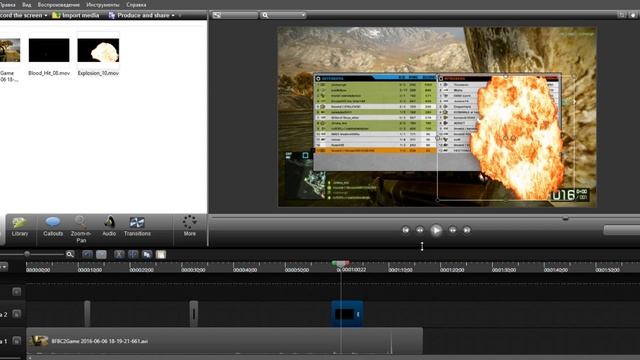Select the game recording thumbnail in clip bin
The width and height of the screenshot is (640, 360).
click(x=10, y=50)
